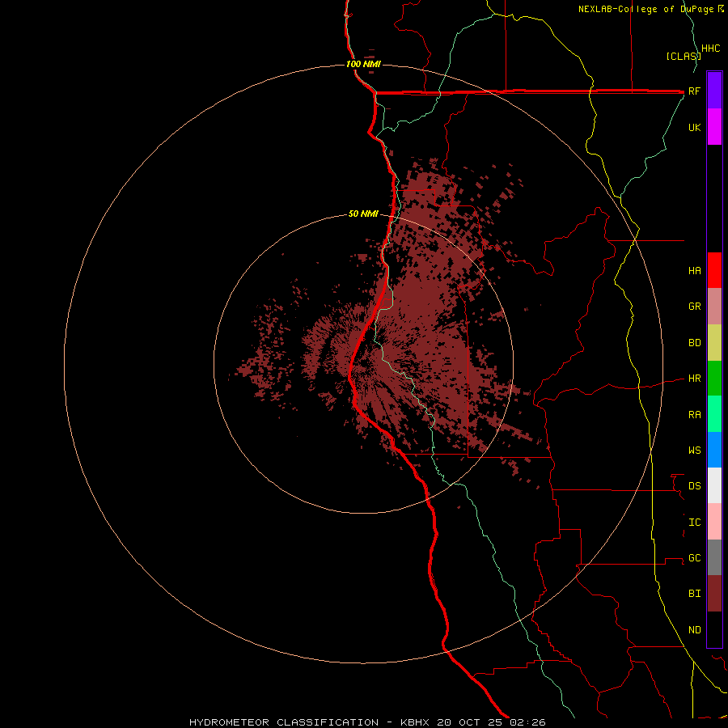Viewport: 728px width, 728px height.
Task: Click the RF legend label
Action: 694,91
